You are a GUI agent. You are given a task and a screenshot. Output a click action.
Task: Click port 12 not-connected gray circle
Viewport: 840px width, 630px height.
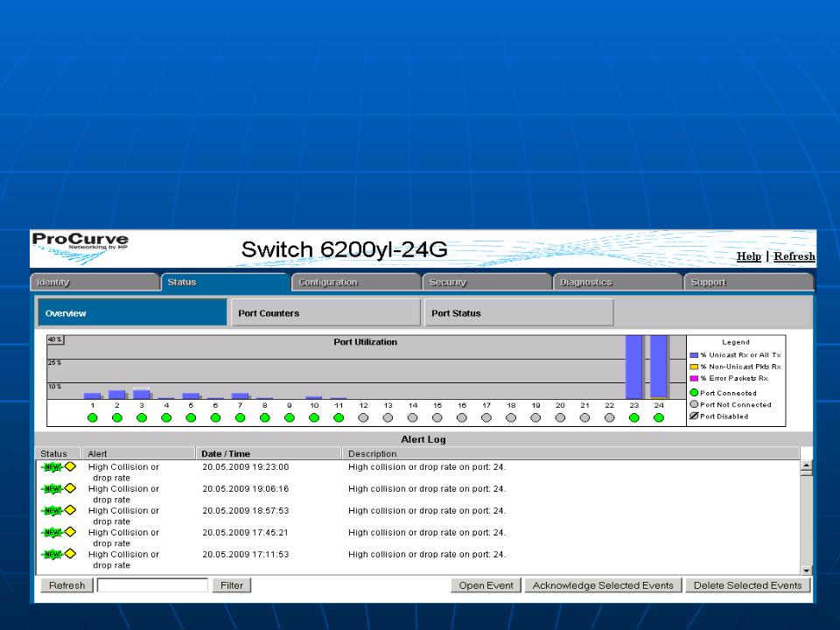pos(363,418)
